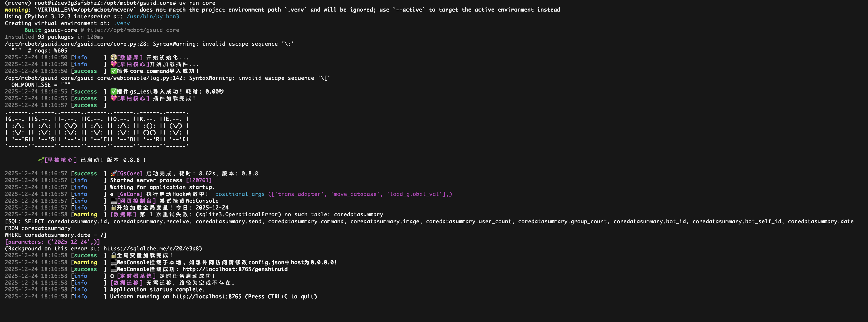Viewport: 868px width, 322px height.
Task: Click the clock icon before 定时器系统
Action: [x=112, y=276]
